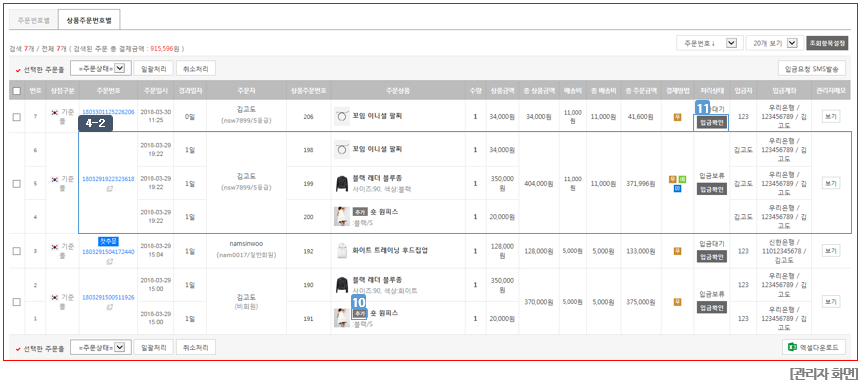Click Korean flag icon in order 1803291504172440 row
Viewport: 860px width, 384px height.
54,247
